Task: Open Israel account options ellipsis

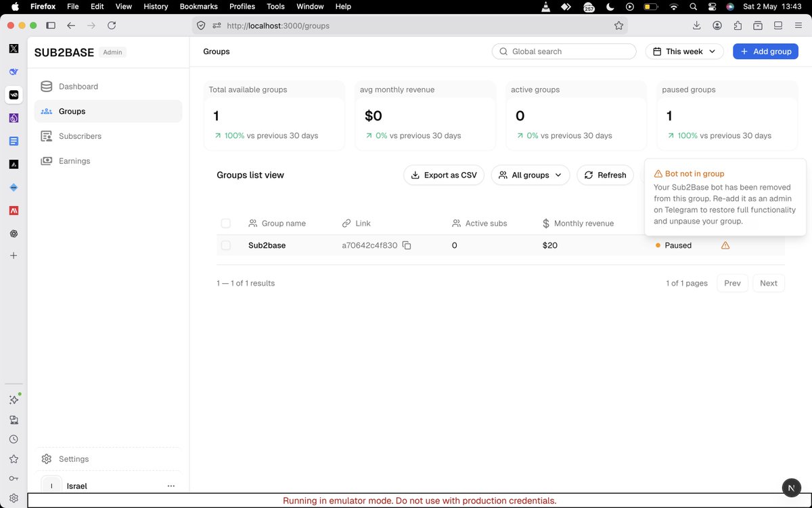Action: (x=171, y=486)
